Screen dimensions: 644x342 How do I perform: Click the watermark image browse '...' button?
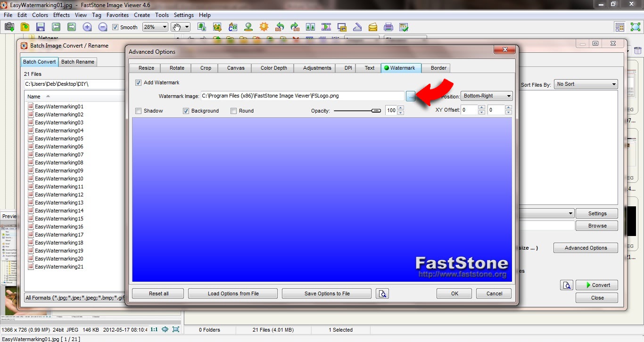pos(411,96)
